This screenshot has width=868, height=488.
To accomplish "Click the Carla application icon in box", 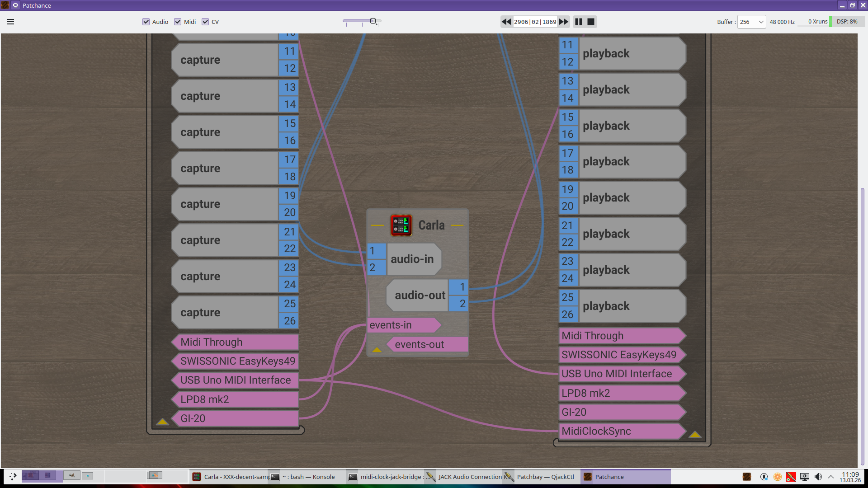I will pyautogui.click(x=401, y=225).
